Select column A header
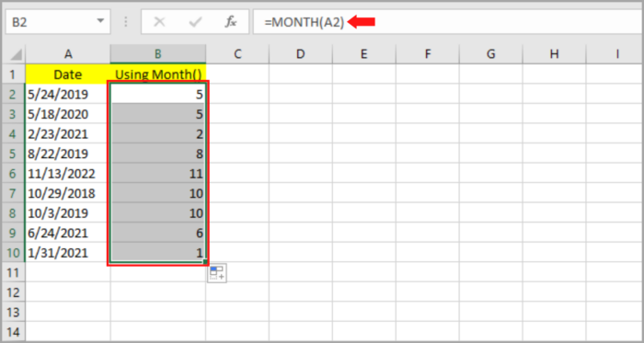644x343 pixels. (x=68, y=54)
